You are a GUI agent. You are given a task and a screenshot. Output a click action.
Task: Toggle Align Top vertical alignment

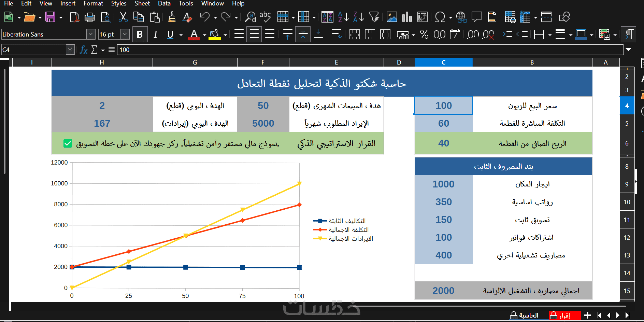(288, 34)
